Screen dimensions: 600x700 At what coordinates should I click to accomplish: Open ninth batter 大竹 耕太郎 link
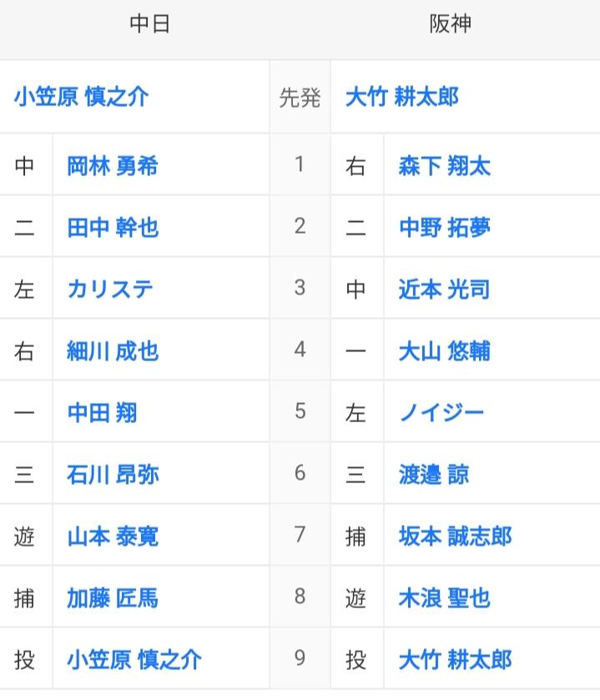click(456, 660)
